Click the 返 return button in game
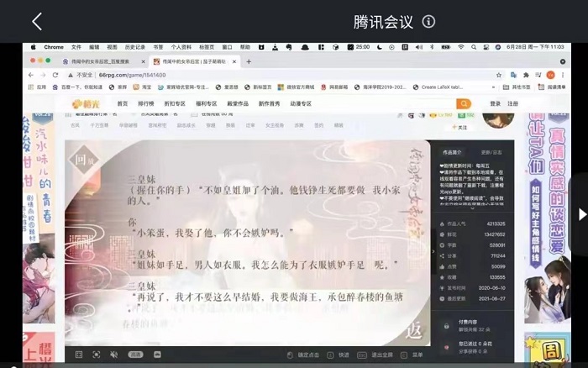Image resolution: width=588 pixels, height=368 pixels. [x=413, y=331]
